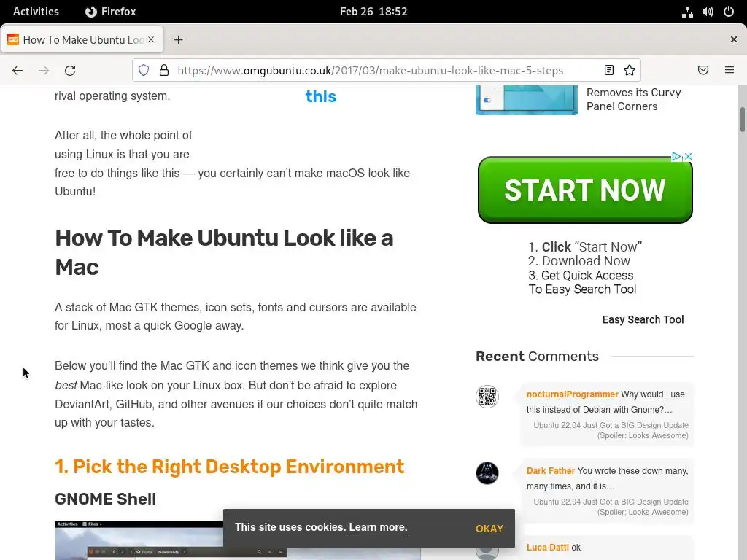
Task: Click Dark Father's avatar image
Action: 487,472
